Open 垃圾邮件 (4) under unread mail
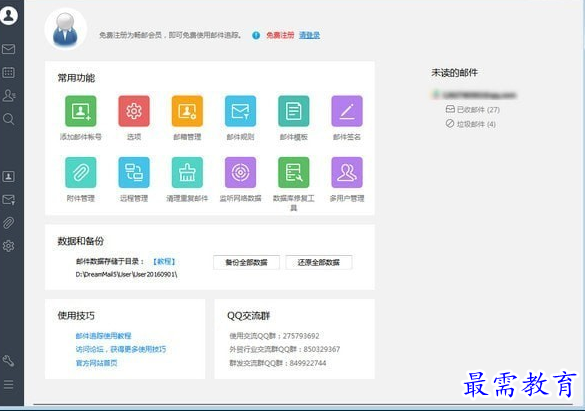 [471, 124]
